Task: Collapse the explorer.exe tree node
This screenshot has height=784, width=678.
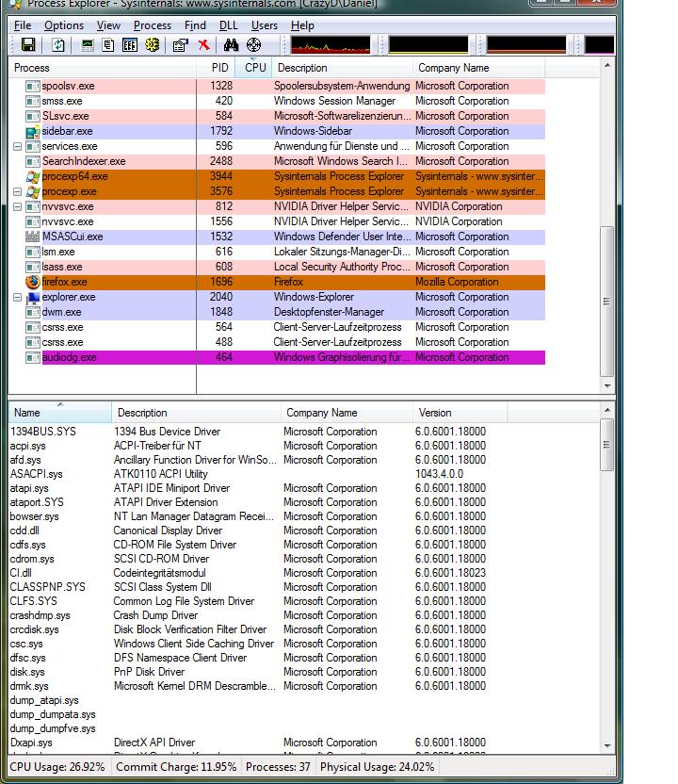Action: (x=17, y=297)
